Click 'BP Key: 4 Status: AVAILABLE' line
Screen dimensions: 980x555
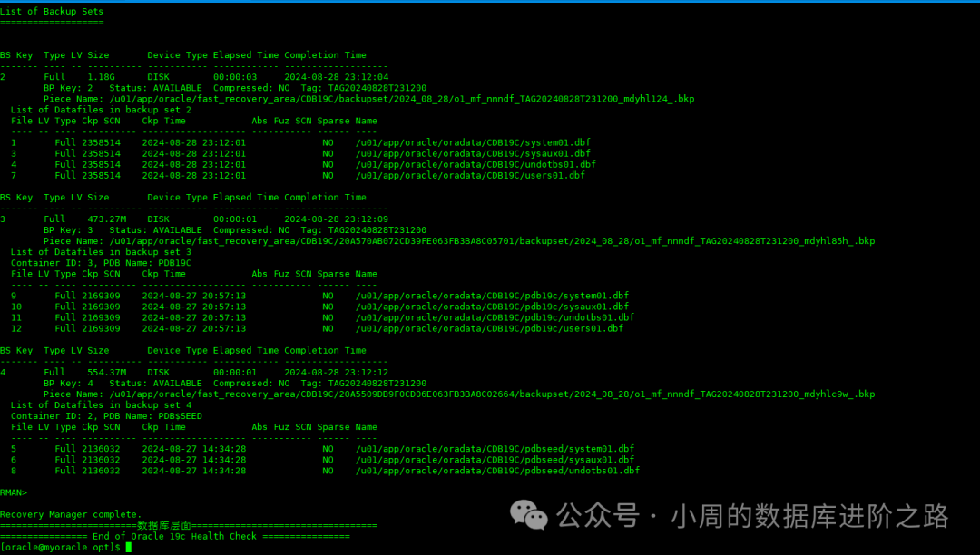(235, 384)
